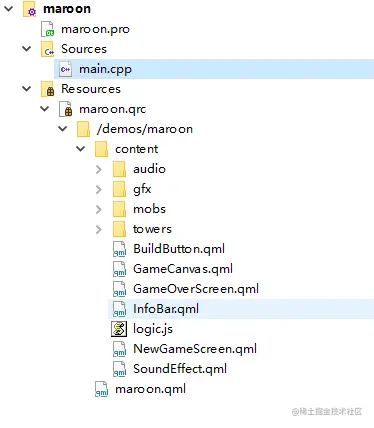Select the InfoBar.qml file entry

tap(166, 309)
